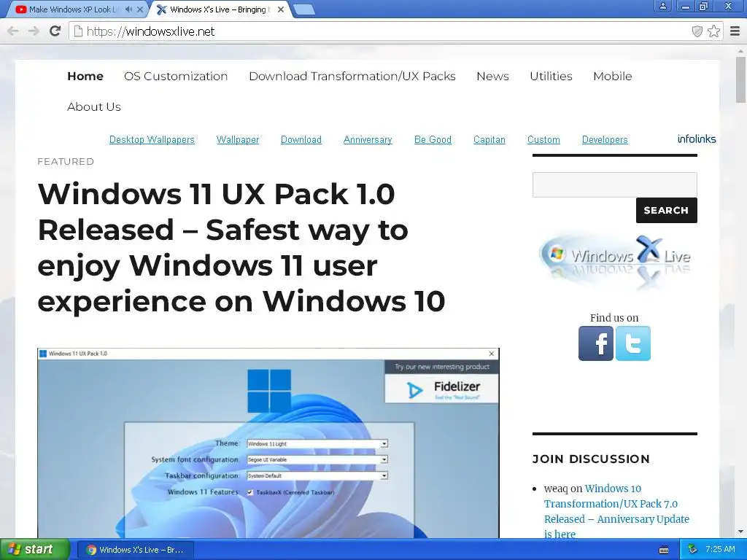747x560 pixels.
Task: Toggle the TaskbarX Centered Taskbar checkbox
Action: [x=250, y=492]
